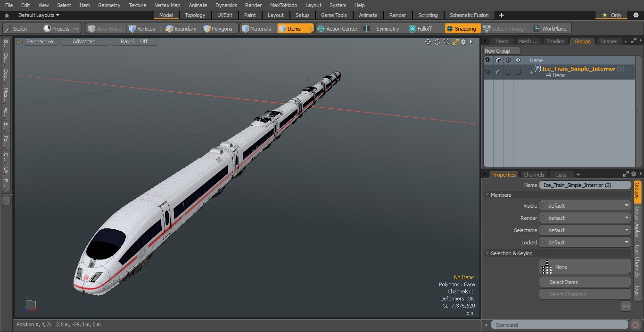Click the viewport pan/move icon
The height and width of the screenshot is (332, 644).
click(x=428, y=42)
